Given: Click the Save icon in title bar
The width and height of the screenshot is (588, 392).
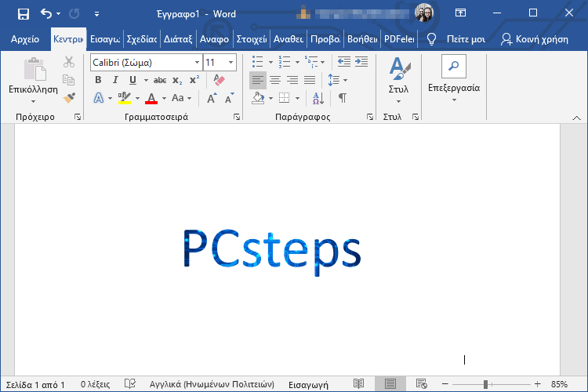Looking at the screenshot, I should tap(24, 14).
